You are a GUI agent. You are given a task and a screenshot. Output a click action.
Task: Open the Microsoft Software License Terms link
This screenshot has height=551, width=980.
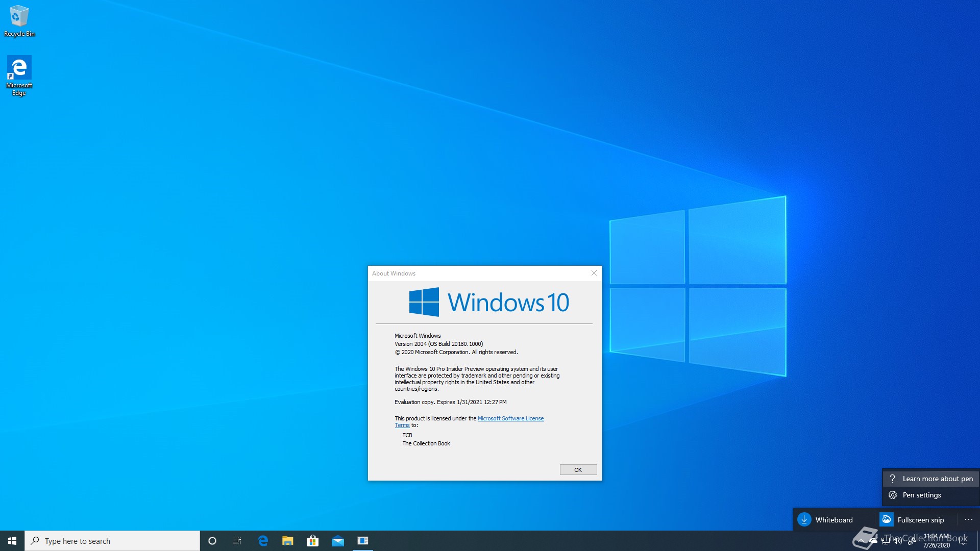click(x=510, y=418)
